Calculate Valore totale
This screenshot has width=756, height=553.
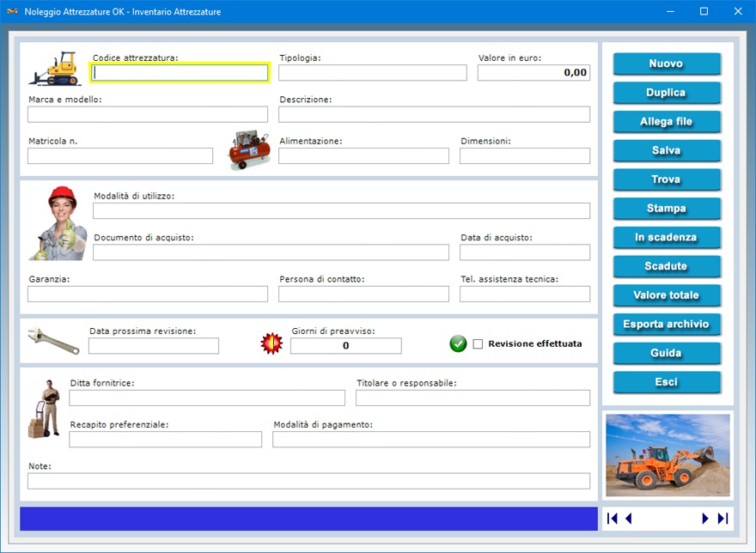pos(667,295)
